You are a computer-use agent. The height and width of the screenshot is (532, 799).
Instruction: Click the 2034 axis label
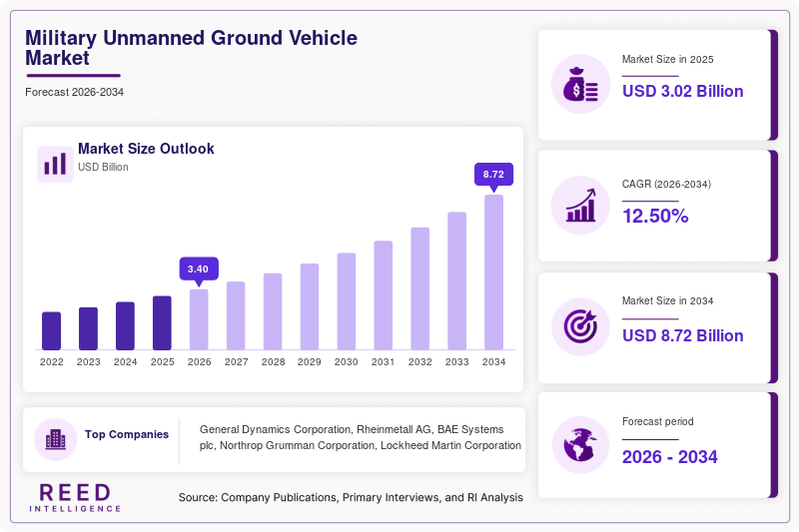493,362
